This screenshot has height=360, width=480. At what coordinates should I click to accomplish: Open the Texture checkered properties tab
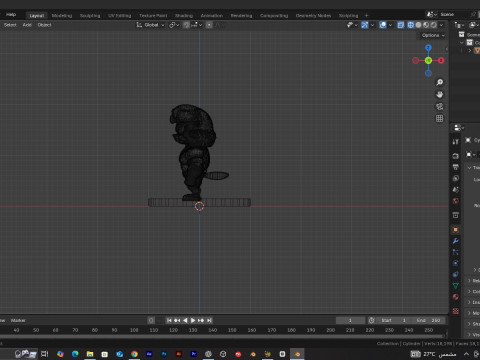[456, 311]
